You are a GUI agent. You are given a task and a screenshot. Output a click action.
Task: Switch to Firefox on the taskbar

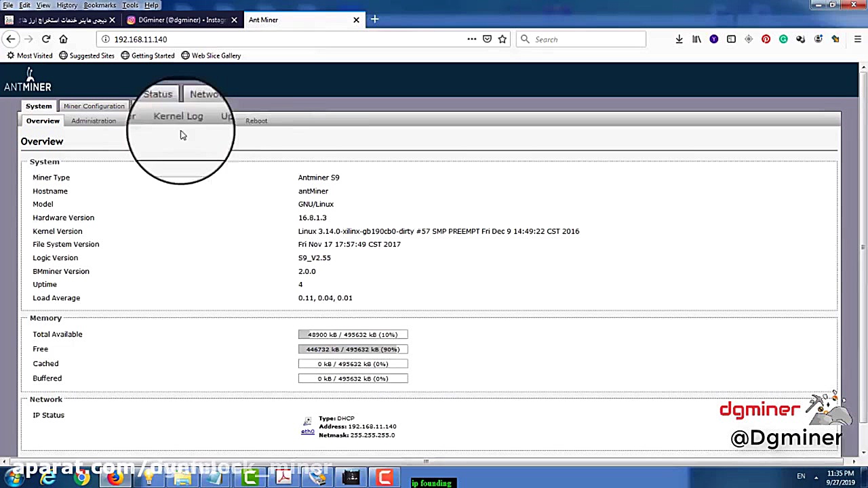(115, 478)
